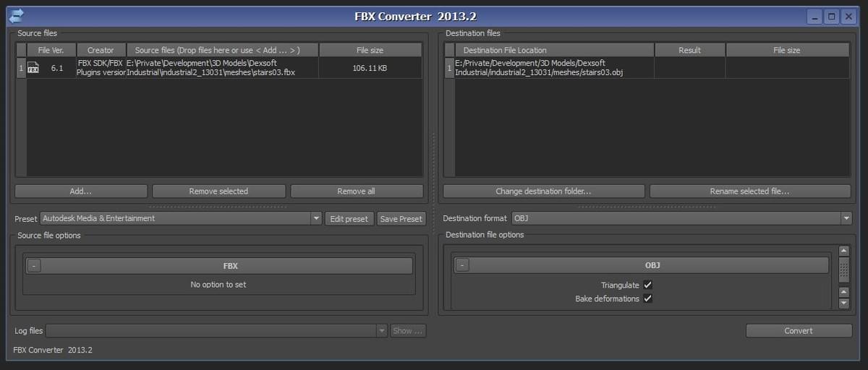Click the Convert button
This screenshot has height=370, width=868.
point(799,331)
